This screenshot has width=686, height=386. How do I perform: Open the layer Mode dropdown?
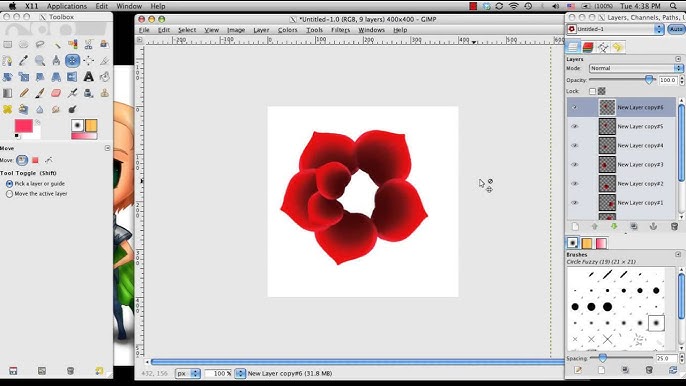point(636,68)
